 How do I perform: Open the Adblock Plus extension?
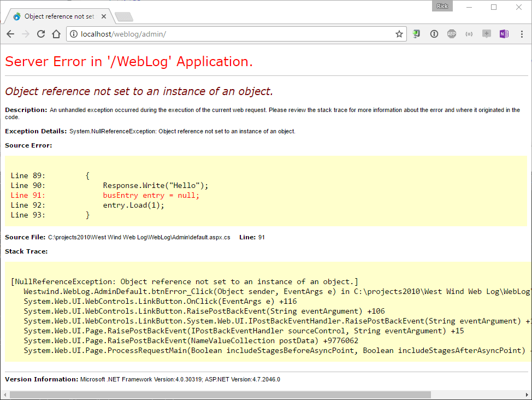(x=452, y=34)
